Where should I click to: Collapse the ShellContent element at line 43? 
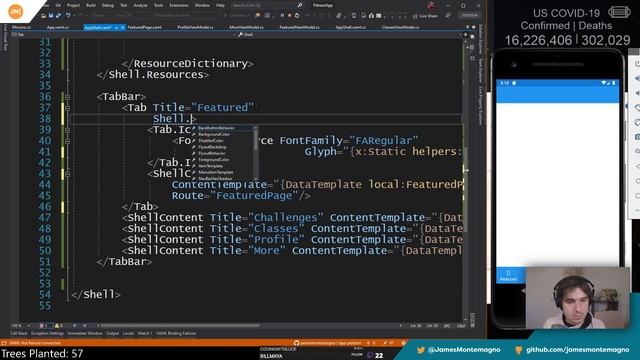[x=67, y=174]
